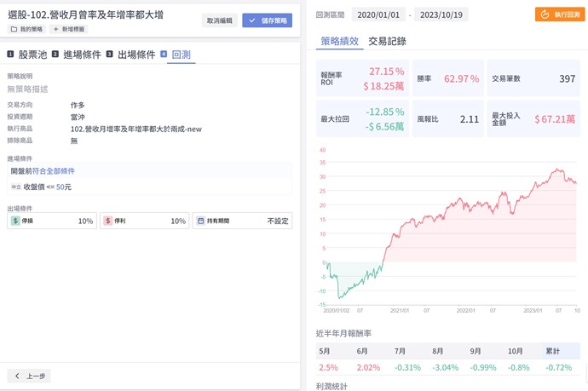Click the 持有期間 不設定 field
The height and width of the screenshot is (391, 588).
click(x=277, y=221)
